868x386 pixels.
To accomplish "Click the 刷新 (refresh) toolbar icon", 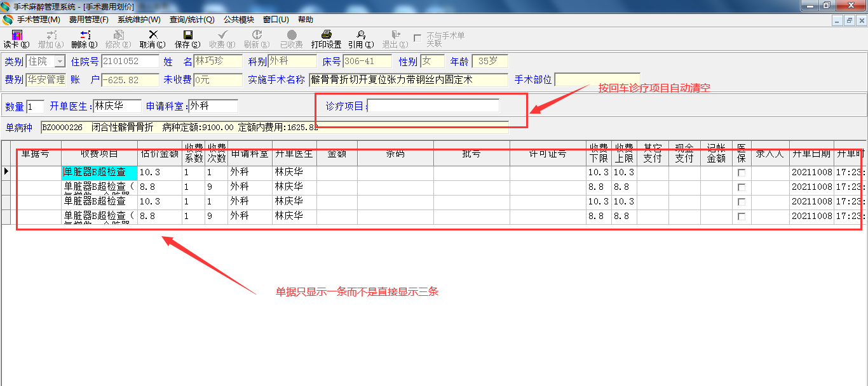I will tap(257, 35).
